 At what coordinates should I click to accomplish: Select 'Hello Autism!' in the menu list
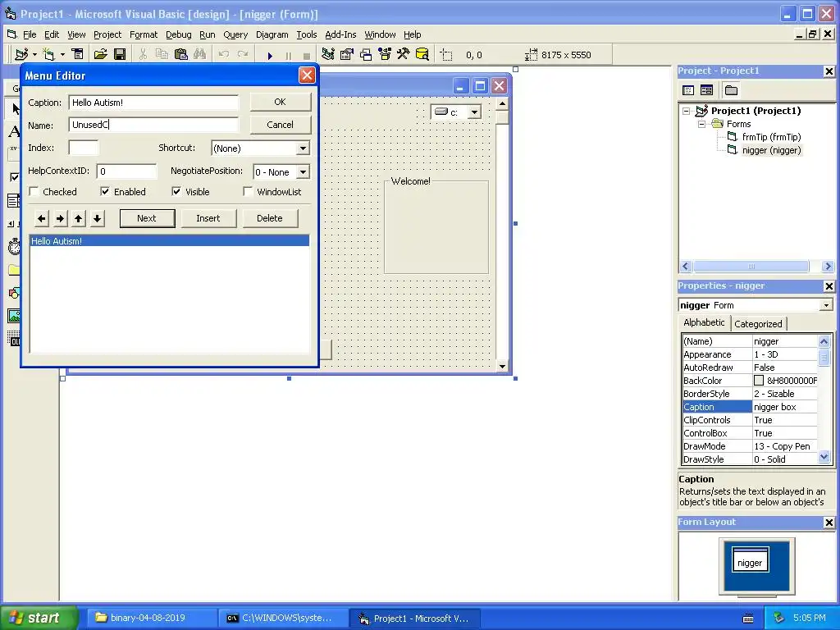point(169,241)
